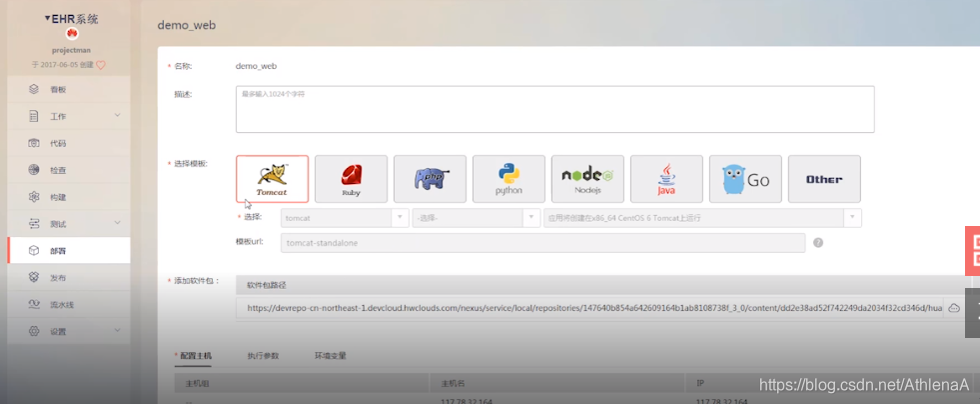Image resolution: width=980 pixels, height=404 pixels.
Task: Switch to the 执行参数 tab
Action: [263, 356]
